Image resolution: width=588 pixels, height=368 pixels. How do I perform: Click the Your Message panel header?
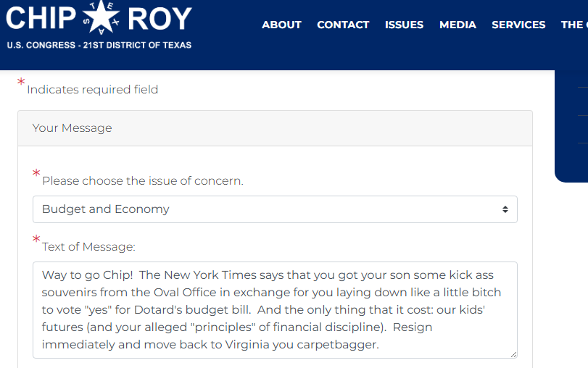(x=275, y=128)
